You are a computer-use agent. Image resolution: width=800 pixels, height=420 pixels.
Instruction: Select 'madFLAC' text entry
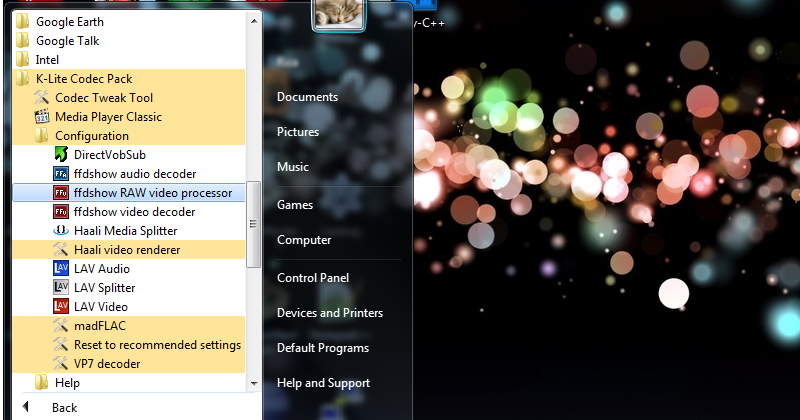point(99,326)
